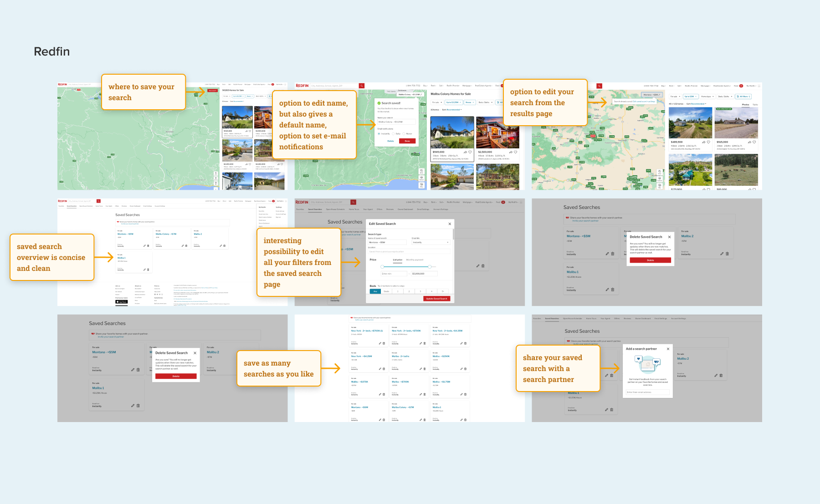Open the For sale dropdown on Montana results
Viewport: 820px width, 504px height.
click(x=675, y=97)
